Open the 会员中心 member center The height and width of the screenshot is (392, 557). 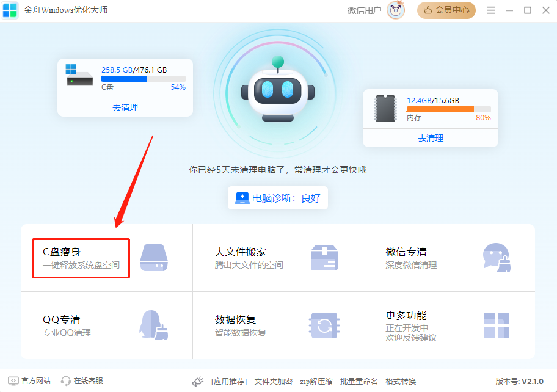[x=446, y=10]
